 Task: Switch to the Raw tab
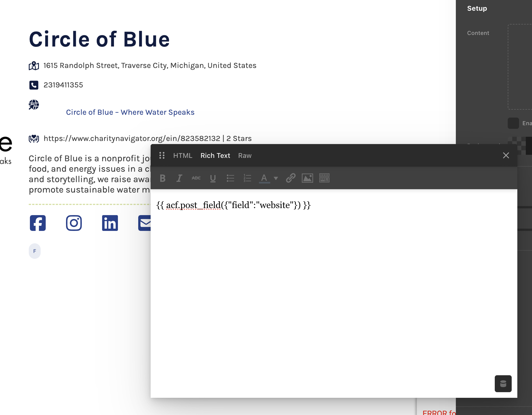pyautogui.click(x=245, y=156)
